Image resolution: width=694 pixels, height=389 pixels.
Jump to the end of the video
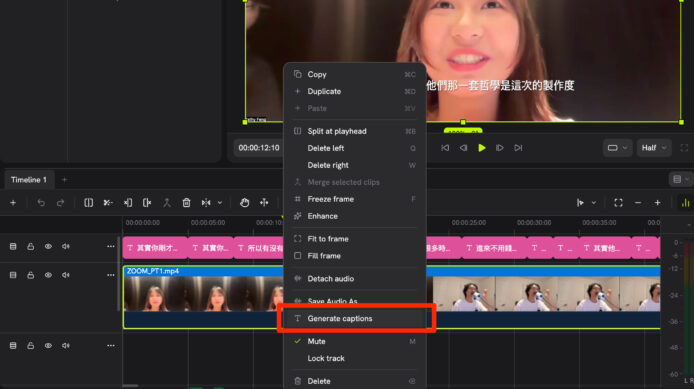[x=518, y=148]
